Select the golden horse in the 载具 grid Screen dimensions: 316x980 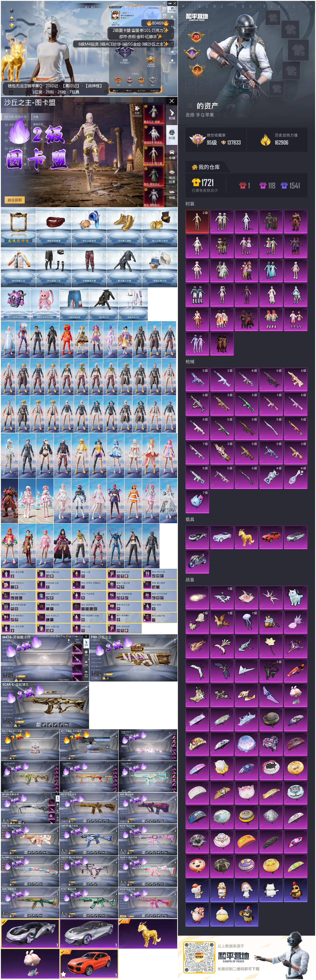pos(246,537)
